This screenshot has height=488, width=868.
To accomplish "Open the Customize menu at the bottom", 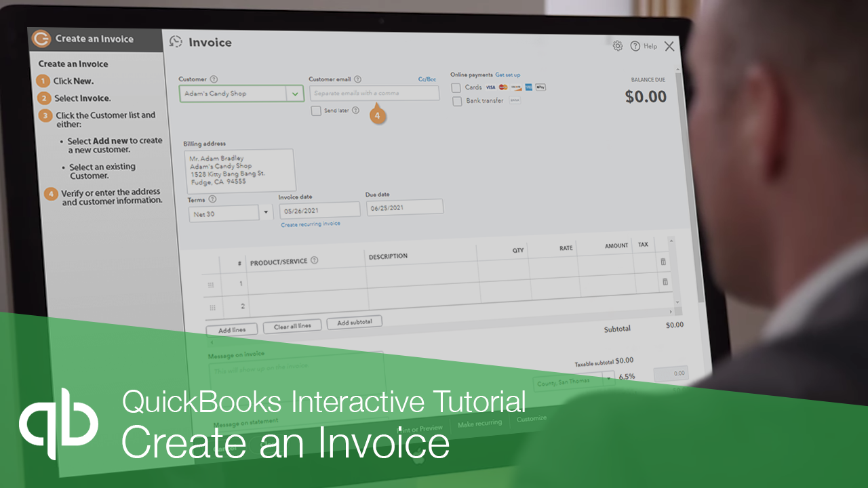I will click(x=532, y=418).
